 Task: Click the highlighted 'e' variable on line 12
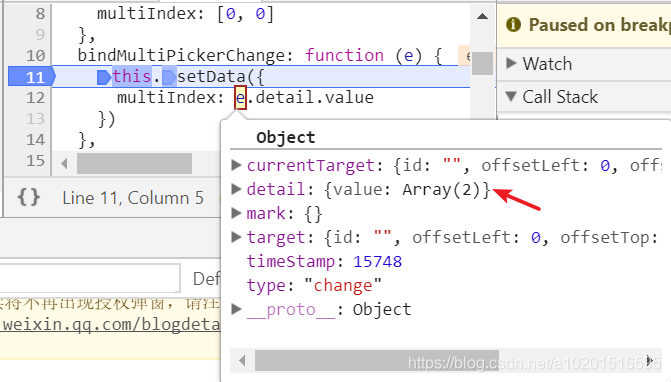[x=240, y=98]
